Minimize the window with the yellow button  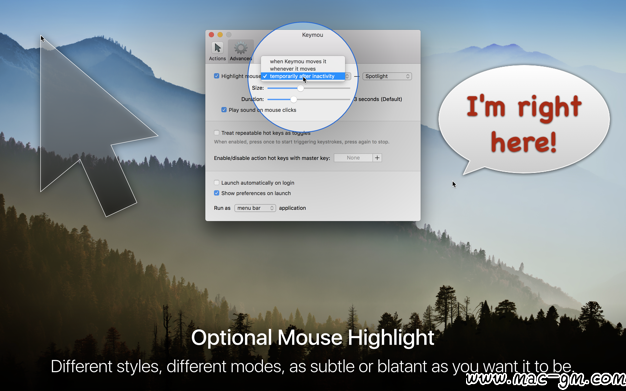click(x=220, y=35)
